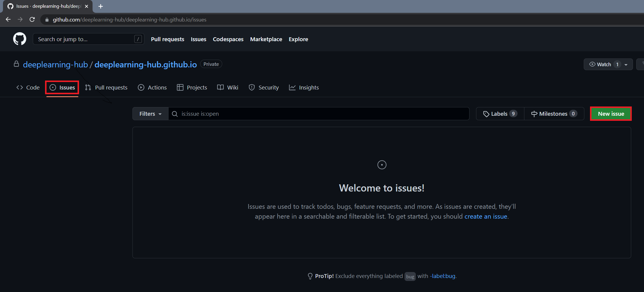This screenshot has width=644, height=292.
Task: Click the 'bug' label chip in ProTip
Action: [x=410, y=276]
